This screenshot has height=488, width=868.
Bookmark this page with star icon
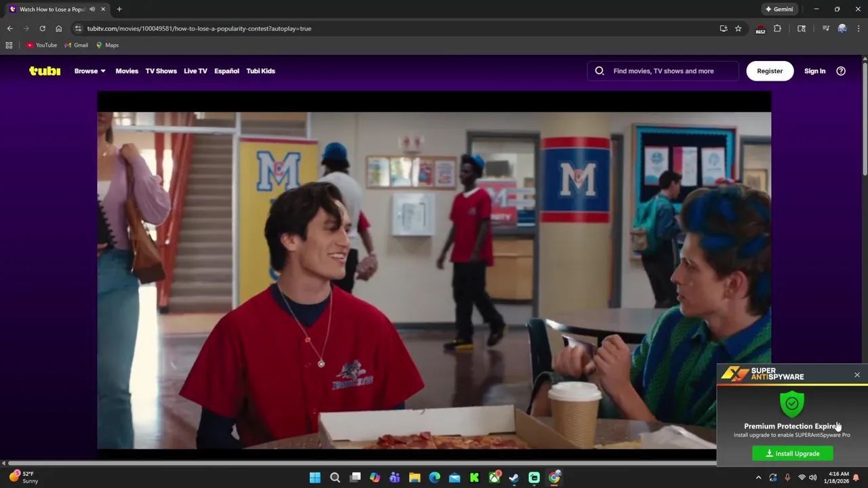coord(738,28)
